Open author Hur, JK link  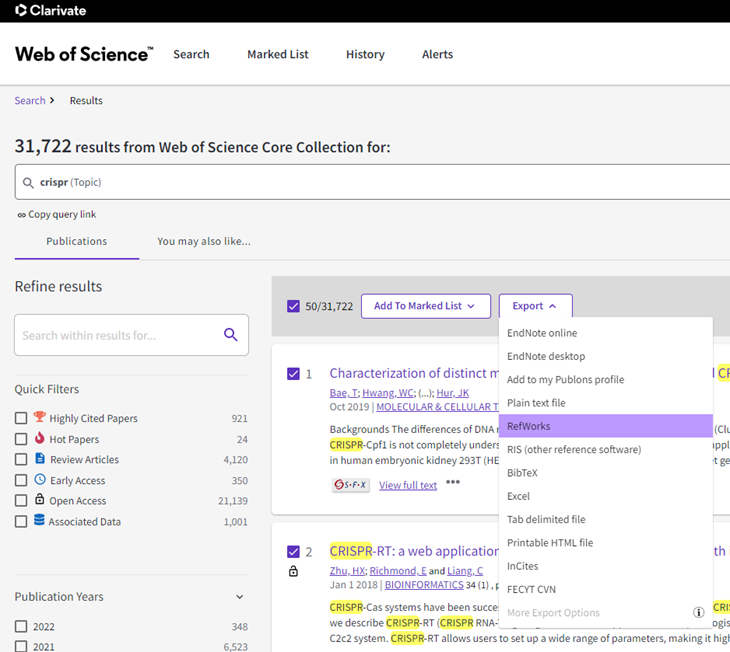[453, 393]
